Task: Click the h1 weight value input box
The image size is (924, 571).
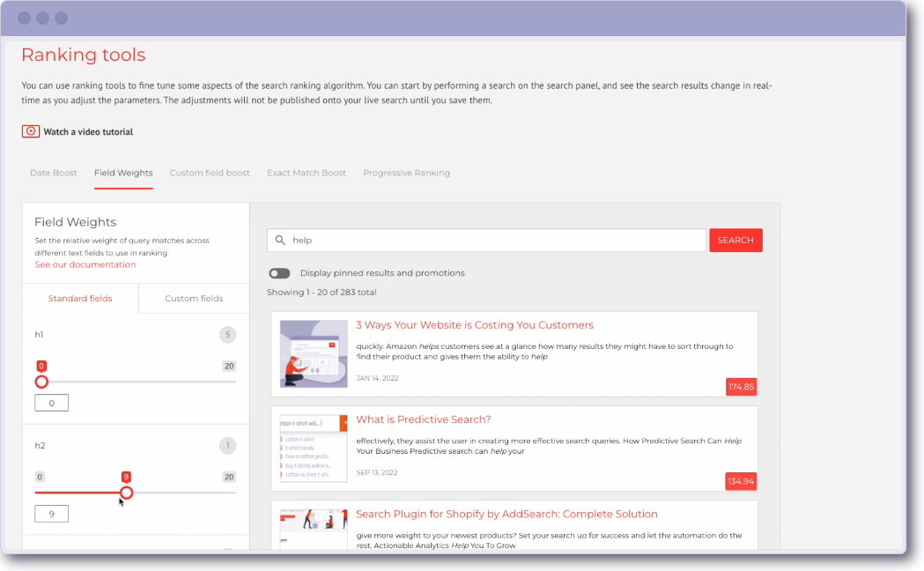Action: 51,403
